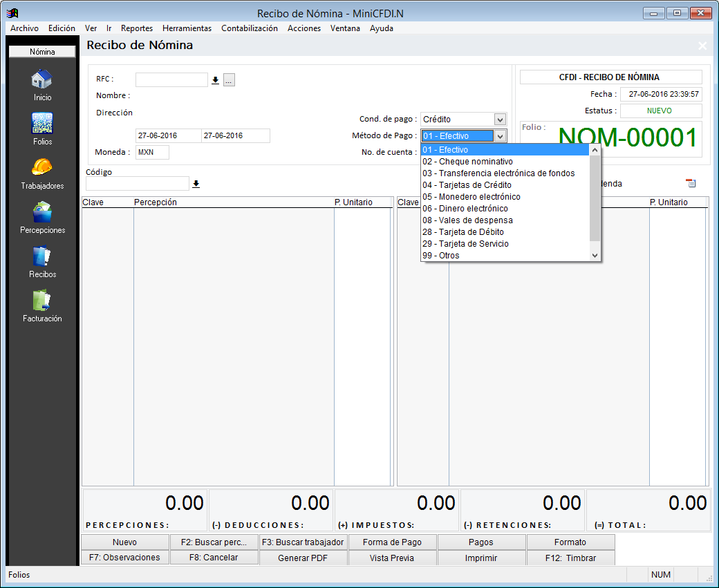
Task: Select 29 - Tarjeta de Servicio option
Action: 505,244
